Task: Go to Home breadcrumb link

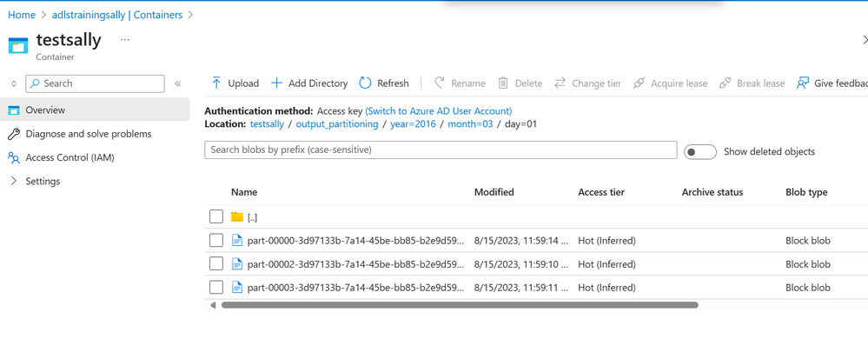Action: pos(22,15)
